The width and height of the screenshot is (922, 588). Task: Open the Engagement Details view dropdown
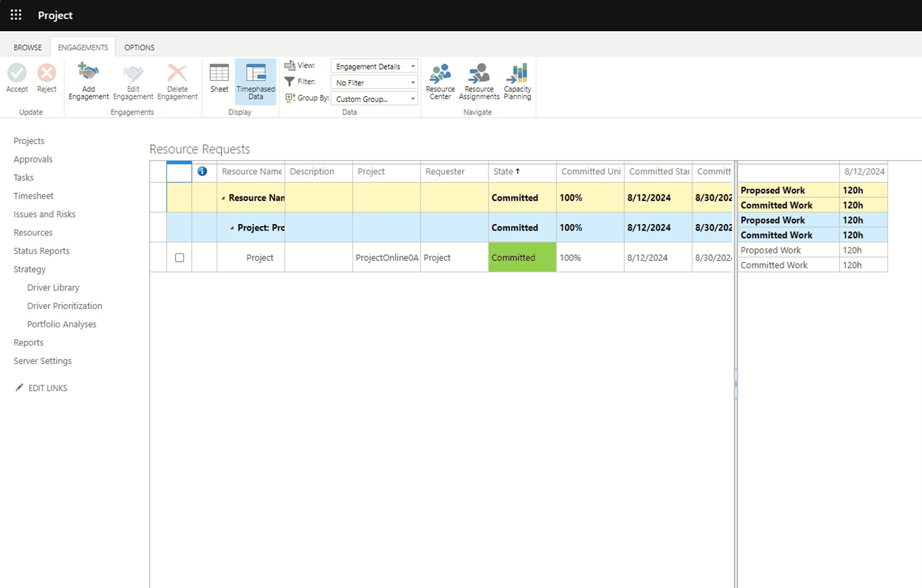click(x=374, y=66)
